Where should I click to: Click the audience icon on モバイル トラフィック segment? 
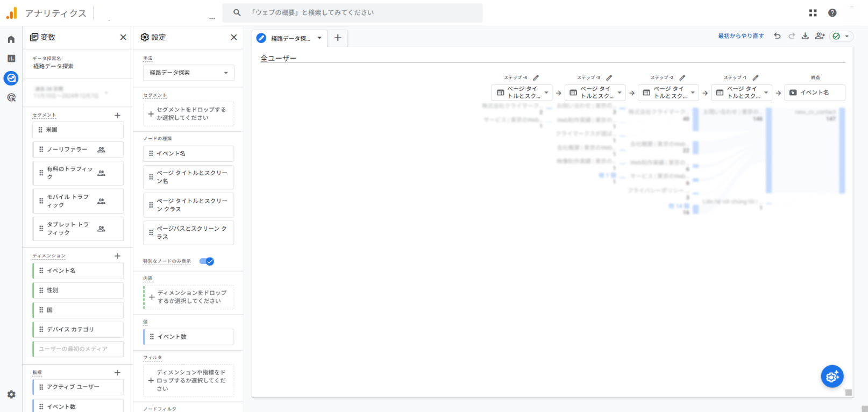[x=101, y=201]
